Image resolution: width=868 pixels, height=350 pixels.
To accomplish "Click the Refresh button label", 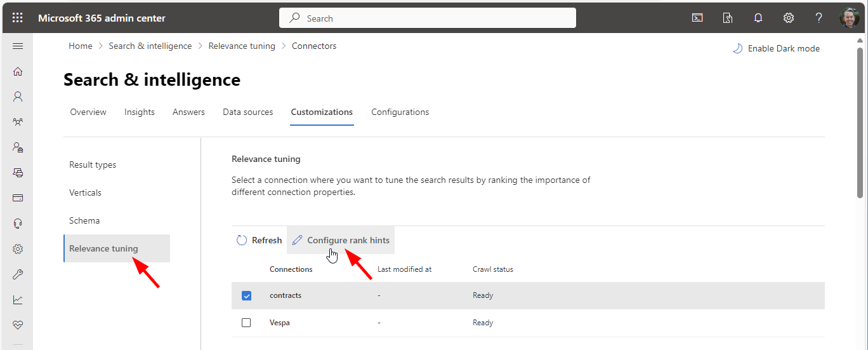I will pyautogui.click(x=266, y=240).
